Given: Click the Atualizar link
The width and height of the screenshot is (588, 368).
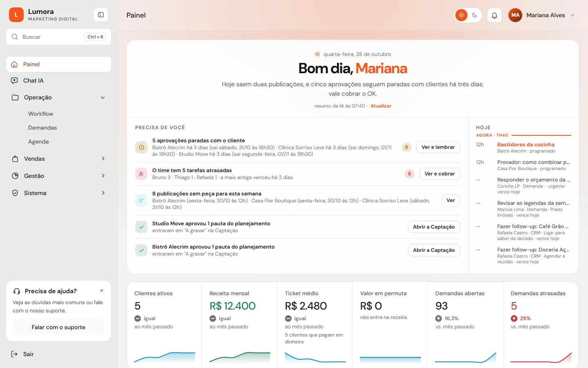Looking at the screenshot, I should [381, 106].
